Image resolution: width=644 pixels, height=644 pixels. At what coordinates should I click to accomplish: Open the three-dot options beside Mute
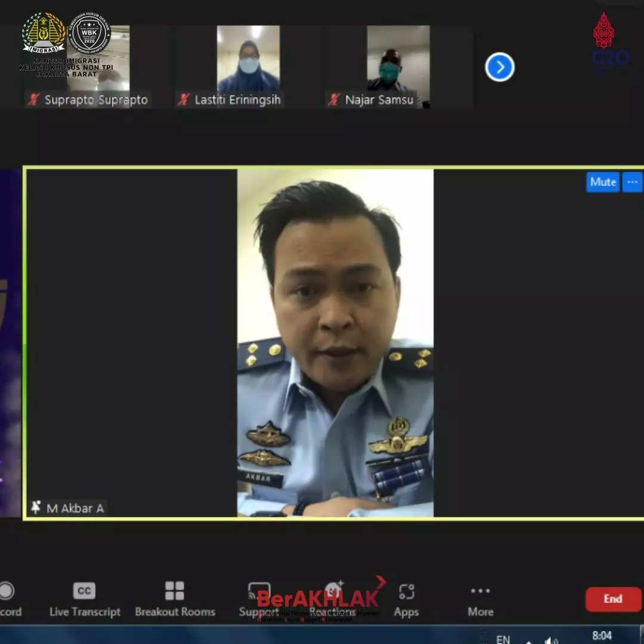pos(632,182)
